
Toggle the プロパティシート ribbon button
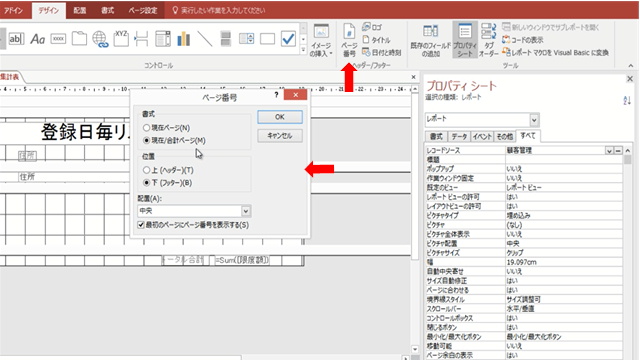(465, 40)
